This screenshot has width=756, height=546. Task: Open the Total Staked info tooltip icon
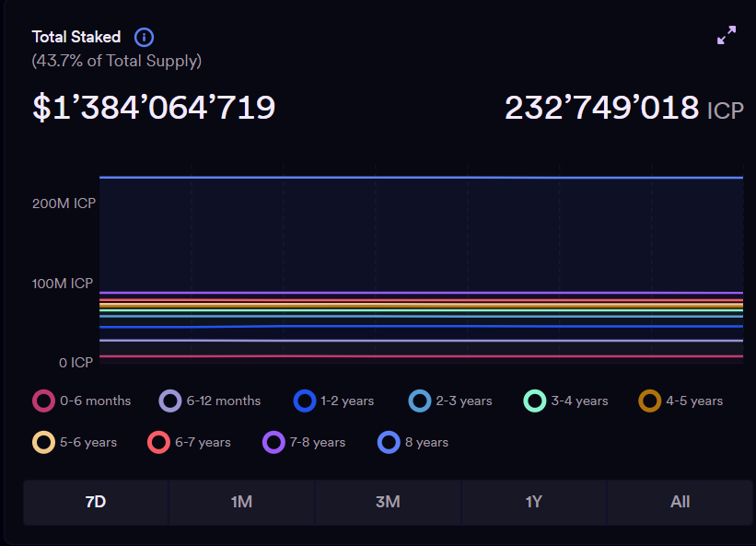pyautogui.click(x=144, y=37)
